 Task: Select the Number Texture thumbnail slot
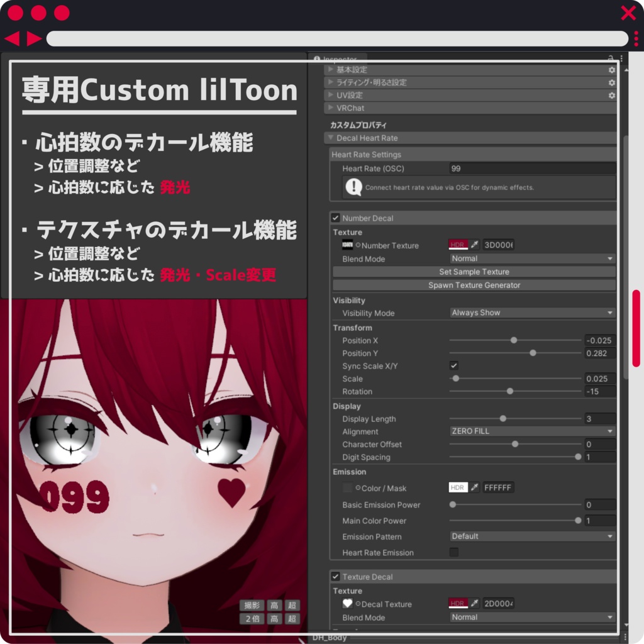347,245
